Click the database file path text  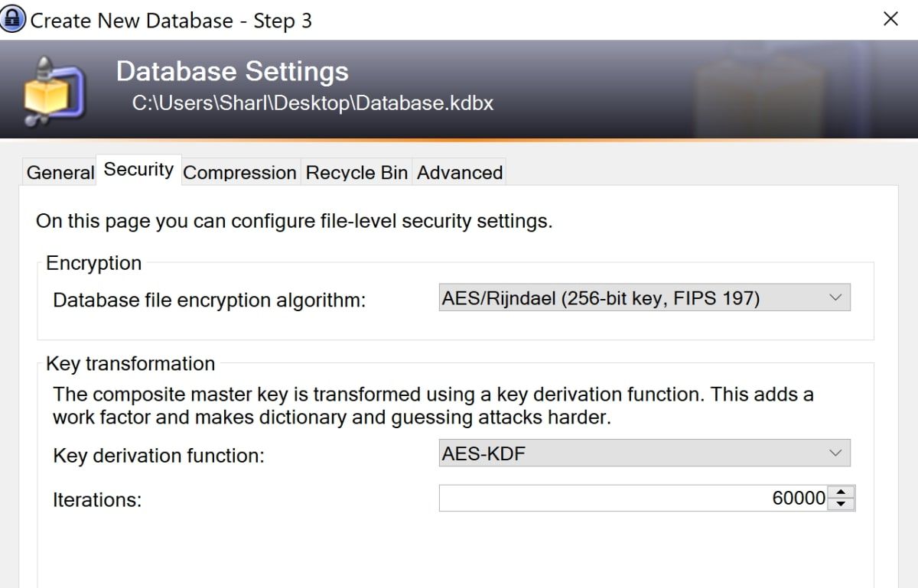coord(312,102)
